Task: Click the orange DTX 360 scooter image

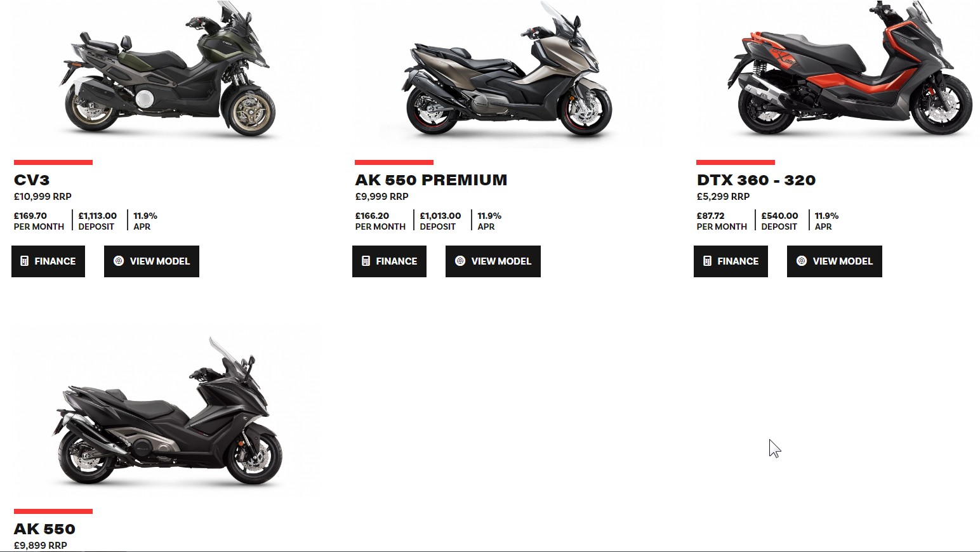Action: tap(849, 69)
